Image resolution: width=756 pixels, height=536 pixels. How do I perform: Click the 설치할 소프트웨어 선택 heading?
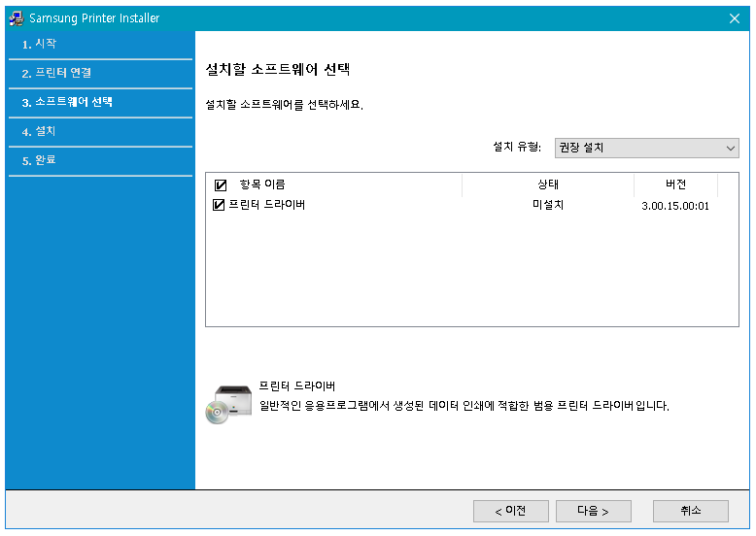coord(278,70)
